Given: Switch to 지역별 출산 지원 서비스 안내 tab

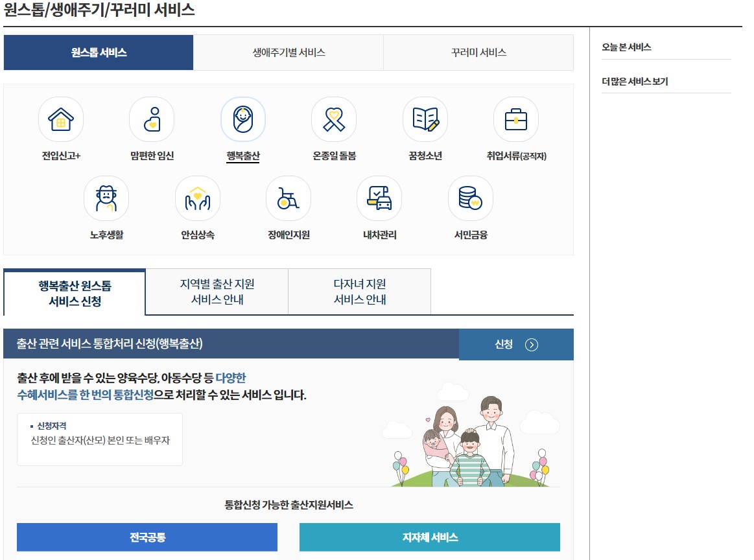Looking at the screenshot, I should click(x=215, y=291).
